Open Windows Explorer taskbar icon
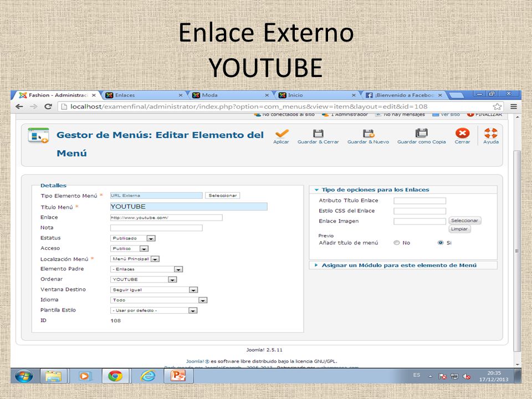The width and height of the screenshot is (532, 399). pos(54,376)
